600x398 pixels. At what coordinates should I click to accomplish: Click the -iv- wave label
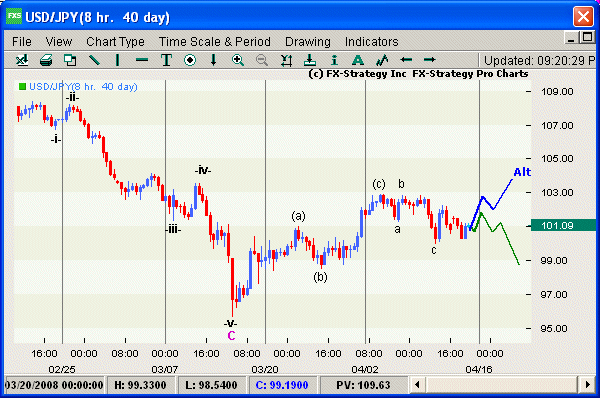click(202, 170)
